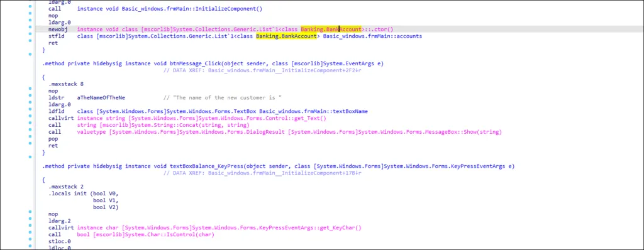The image size is (644, 250).
Task: Click the btnMessage_Click method name
Action: point(195,63)
